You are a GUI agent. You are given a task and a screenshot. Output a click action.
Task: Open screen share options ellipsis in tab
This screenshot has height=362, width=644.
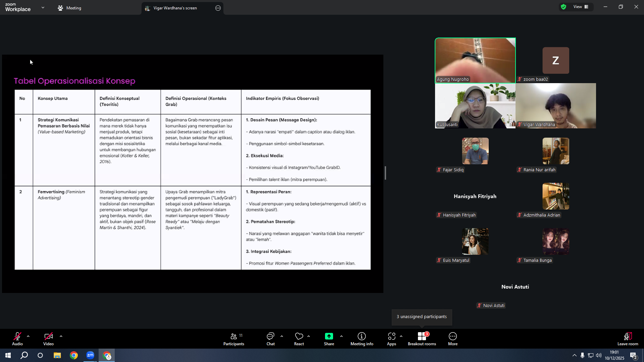[218, 8]
